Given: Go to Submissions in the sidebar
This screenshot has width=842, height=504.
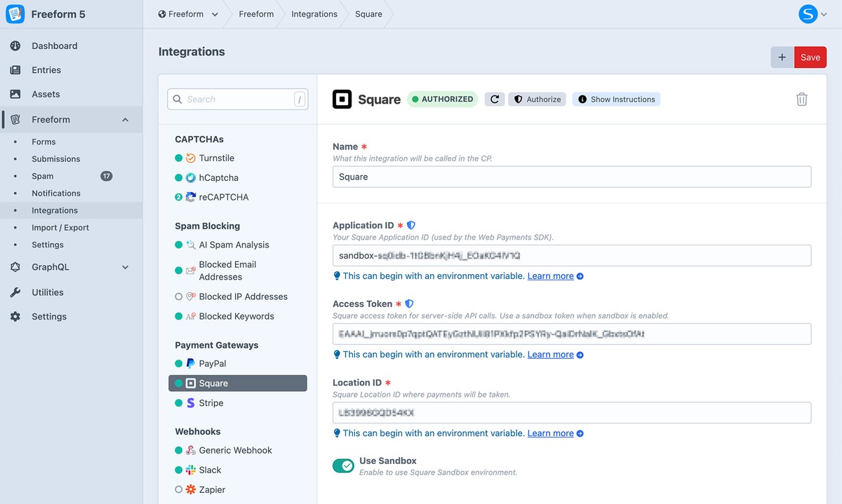Looking at the screenshot, I should coord(56,159).
